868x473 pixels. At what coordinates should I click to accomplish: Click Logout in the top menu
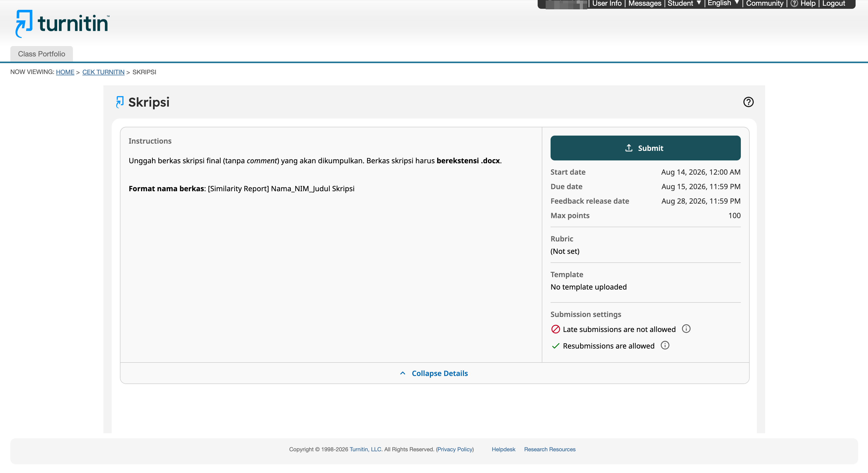pyautogui.click(x=834, y=3)
